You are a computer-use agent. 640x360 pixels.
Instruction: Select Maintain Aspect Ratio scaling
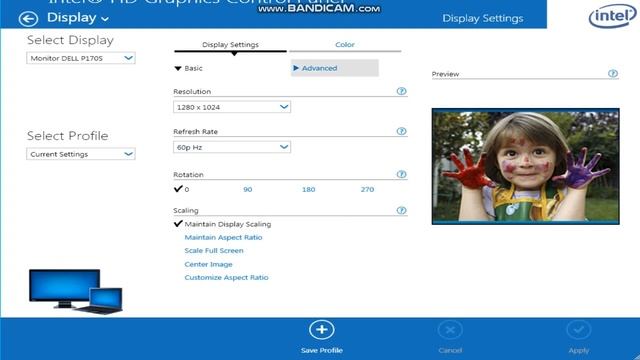pyautogui.click(x=223, y=237)
